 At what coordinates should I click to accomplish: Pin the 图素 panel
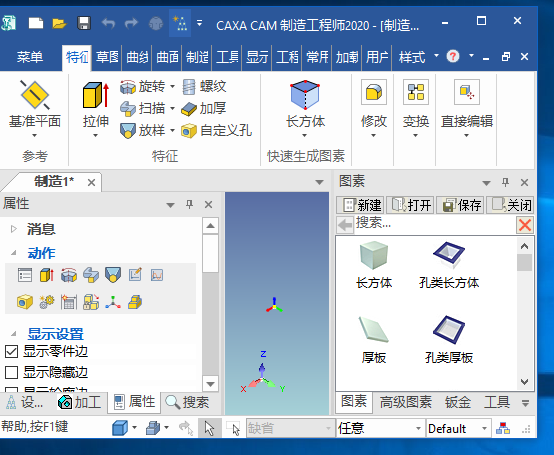click(505, 182)
